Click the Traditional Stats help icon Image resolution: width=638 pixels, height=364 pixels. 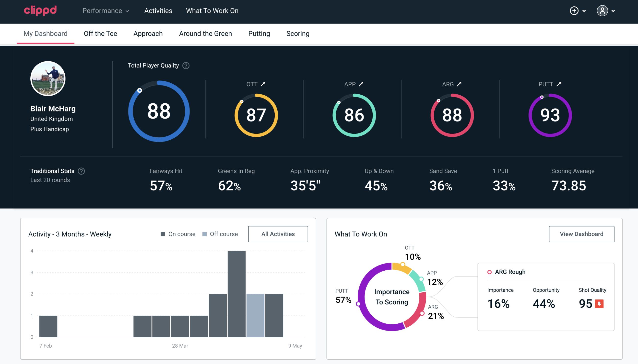pyautogui.click(x=82, y=171)
